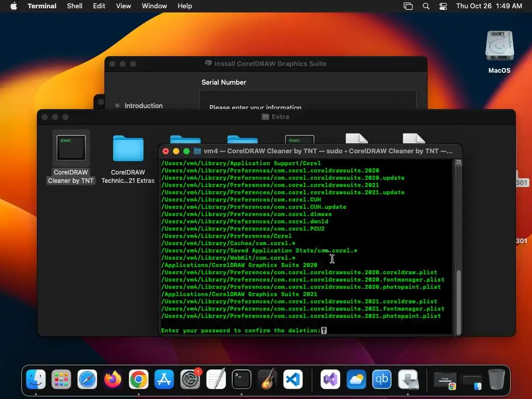Click the Terminal split pane icon
The height and width of the screenshot is (399, 532).
[459, 162]
